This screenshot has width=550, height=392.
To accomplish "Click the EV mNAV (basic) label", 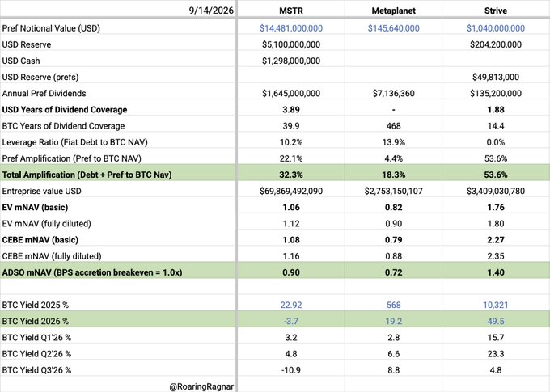I will click(35, 207).
